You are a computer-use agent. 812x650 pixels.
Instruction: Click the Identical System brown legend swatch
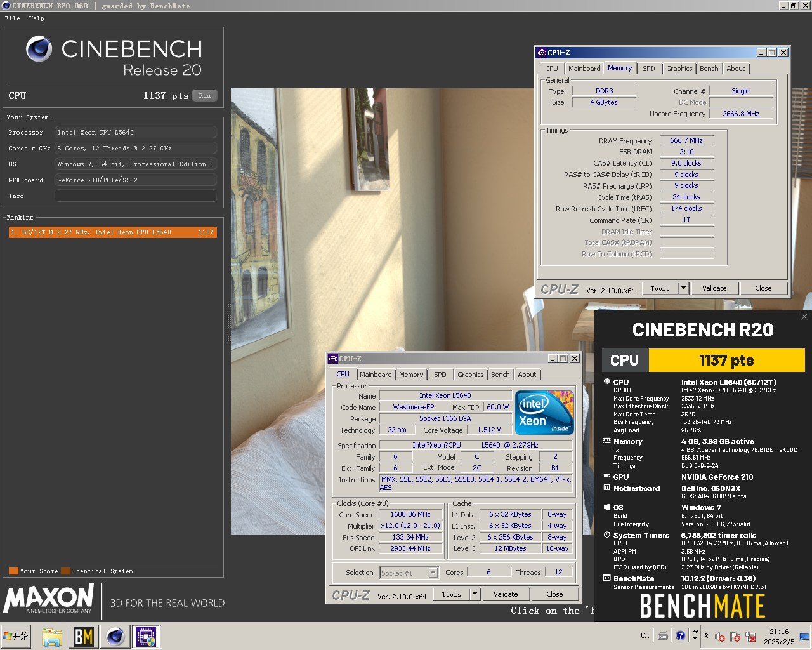(x=65, y=571)
